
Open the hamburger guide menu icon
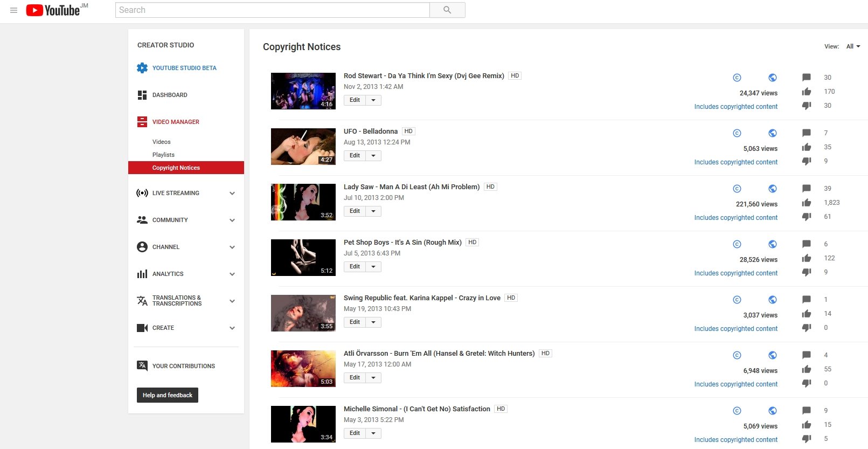click(14, 10)
